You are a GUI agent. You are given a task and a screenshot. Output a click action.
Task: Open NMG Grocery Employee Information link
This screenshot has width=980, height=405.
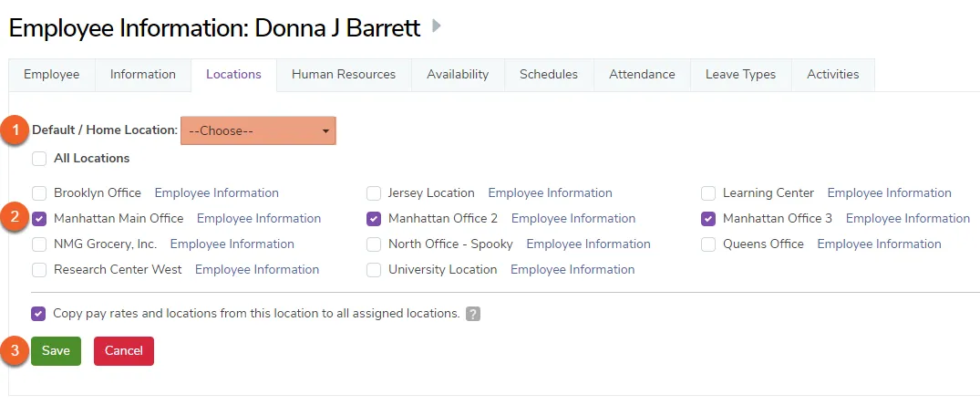(x=232, y=244)
